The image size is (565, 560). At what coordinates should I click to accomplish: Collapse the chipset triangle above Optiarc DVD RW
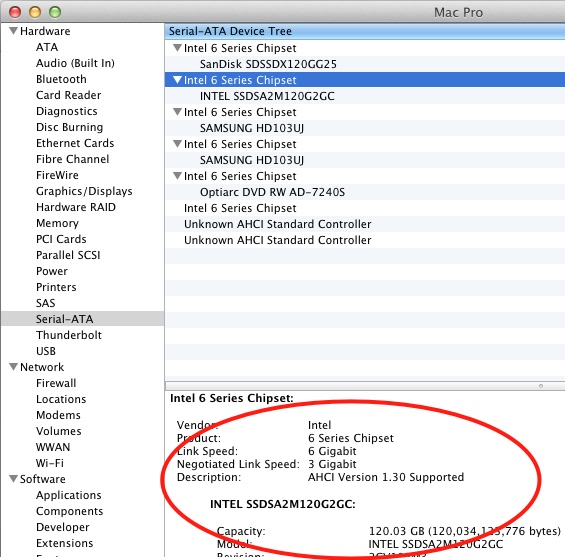177,175
